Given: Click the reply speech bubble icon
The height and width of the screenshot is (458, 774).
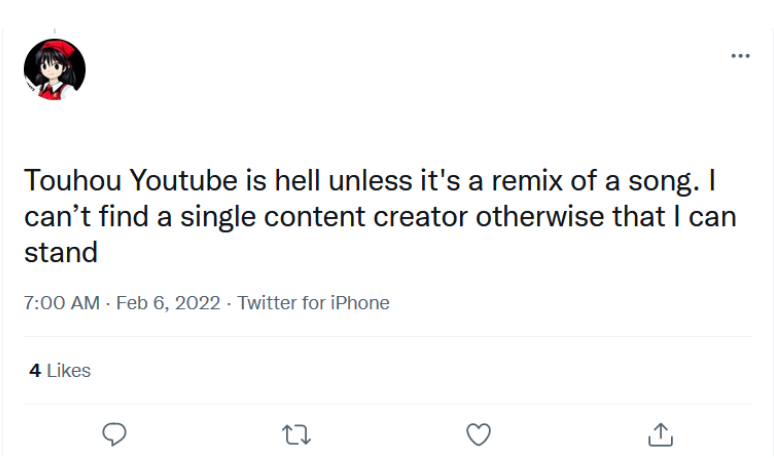Looking at the screenshot, I should pos(115,433).
